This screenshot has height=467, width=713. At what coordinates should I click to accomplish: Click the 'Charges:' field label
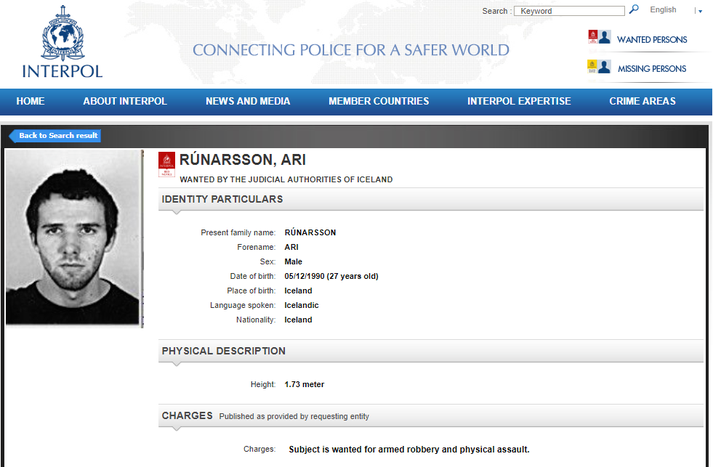pyautogui.click(x=259, y=449)
